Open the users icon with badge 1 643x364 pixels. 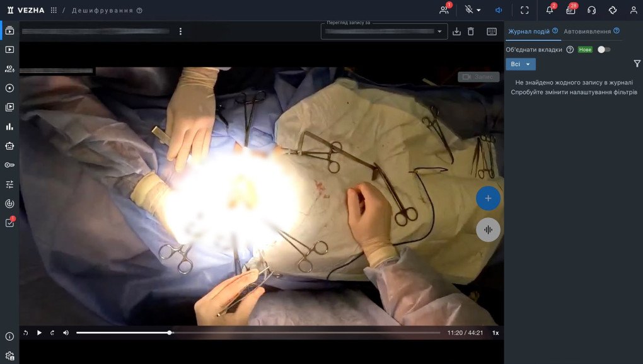click(444, 10)
